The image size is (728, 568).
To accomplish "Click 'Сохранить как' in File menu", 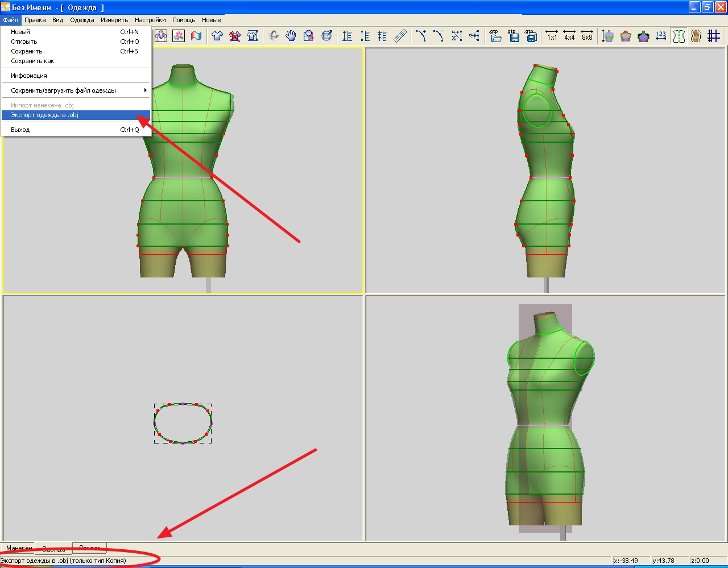I will click(x=32, y=61).
